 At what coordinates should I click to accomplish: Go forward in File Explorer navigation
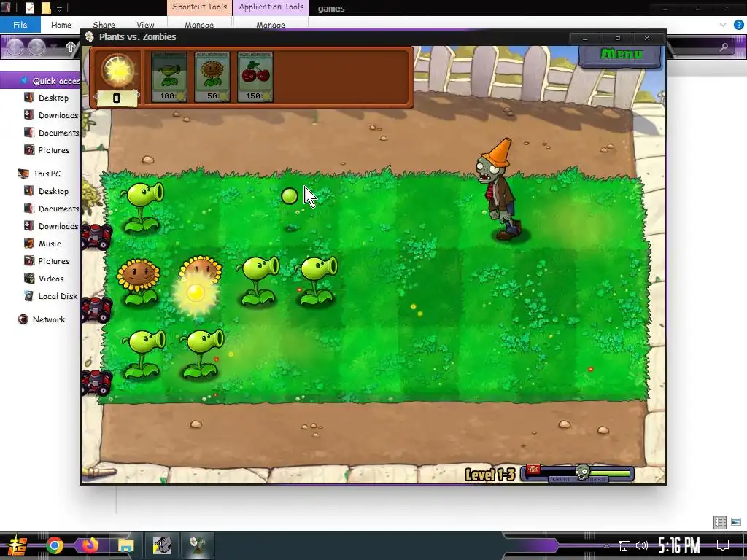(36, 47)
